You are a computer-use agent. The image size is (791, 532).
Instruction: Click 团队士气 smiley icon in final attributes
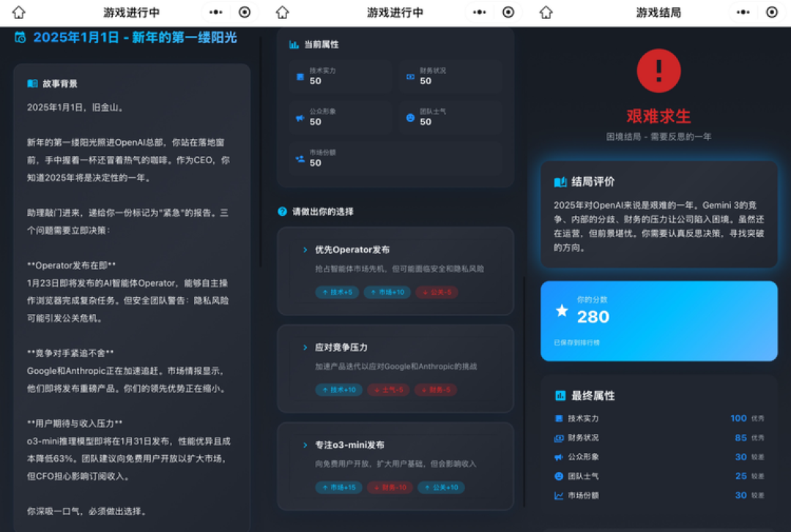[x=558, y=476]
